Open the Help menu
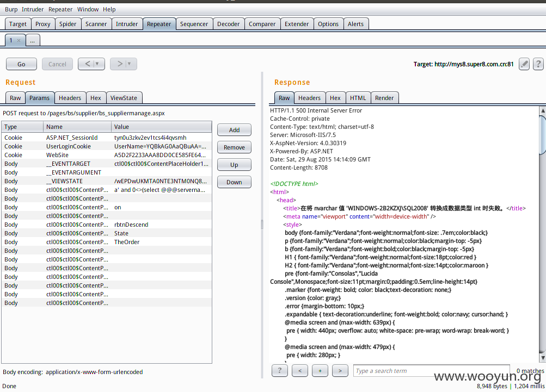The width and height of the screenshot is (546, 392). 109,9
